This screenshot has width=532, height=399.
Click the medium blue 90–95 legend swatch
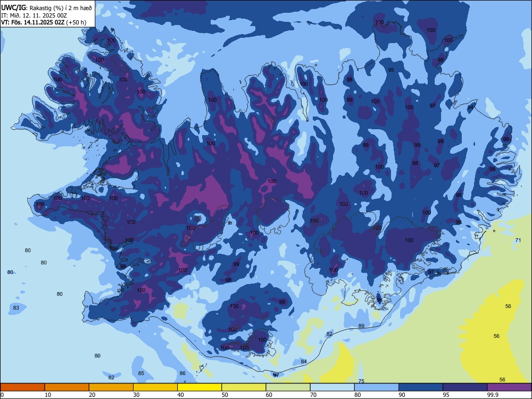(x=421, y=387)
